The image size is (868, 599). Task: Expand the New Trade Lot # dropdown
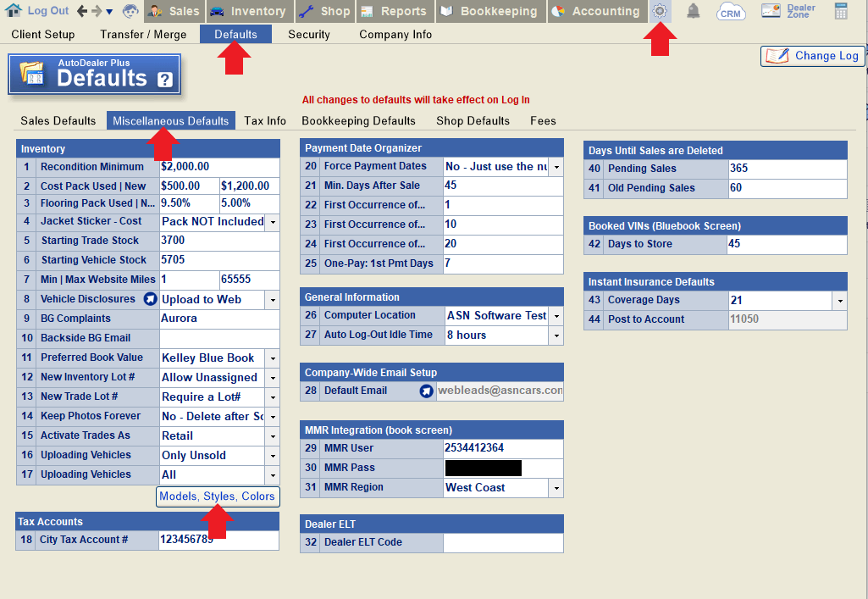coord(273,397)
